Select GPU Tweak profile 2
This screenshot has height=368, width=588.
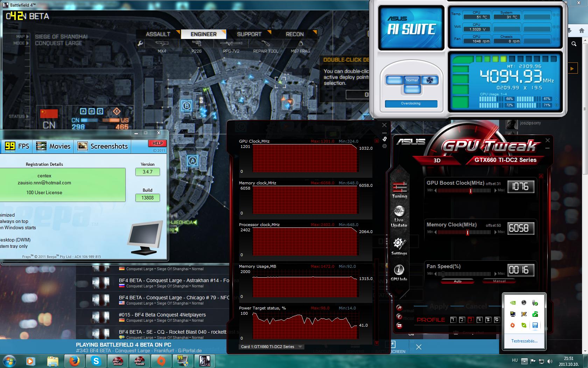462,320
